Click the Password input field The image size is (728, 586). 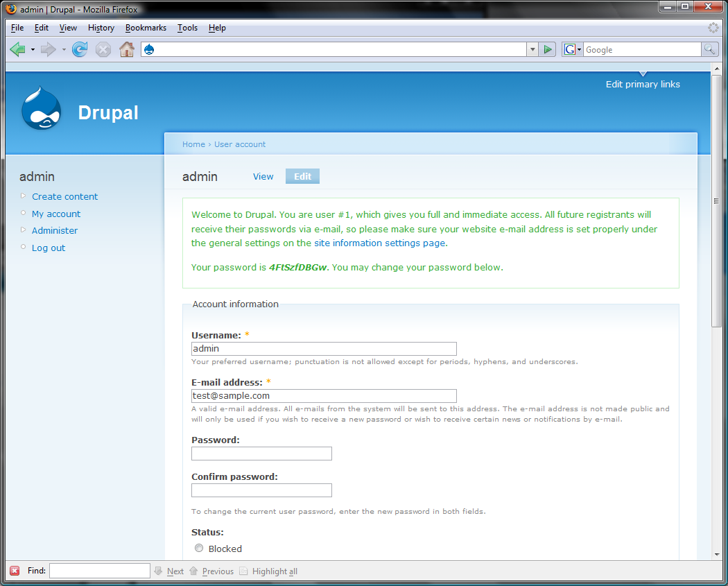[x=261, y=454]
